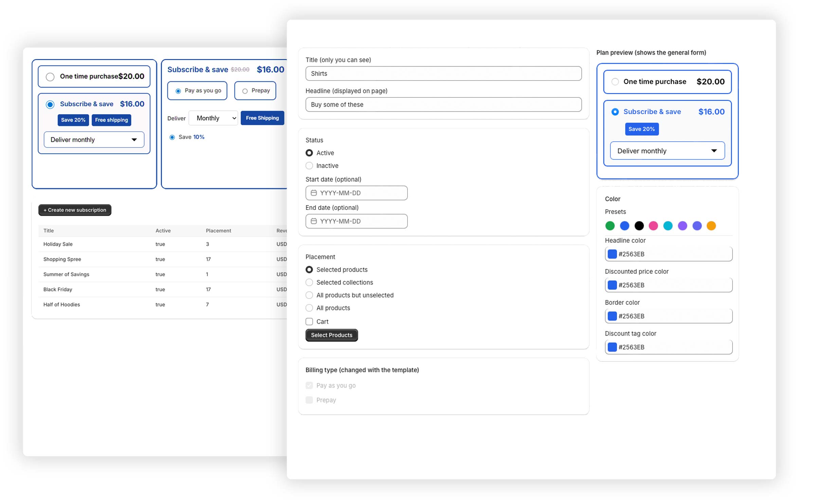Open the Headline color swatch picker

(x=612, y=254)
